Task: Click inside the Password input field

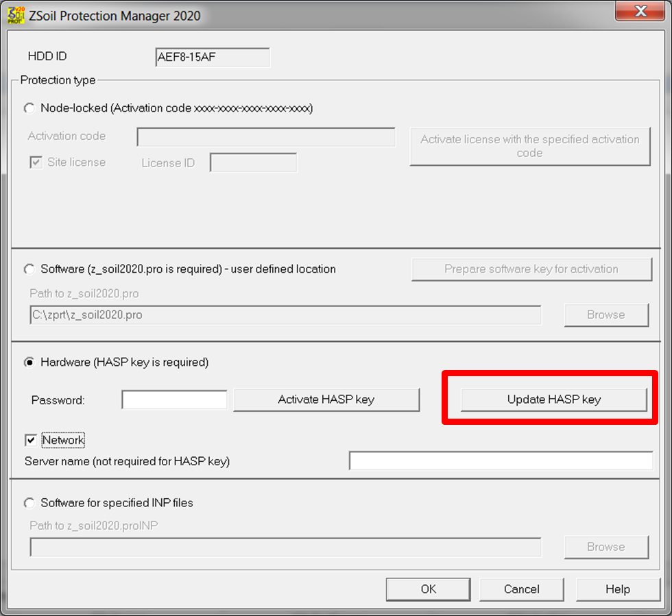Action: click(x=174, y=399)
